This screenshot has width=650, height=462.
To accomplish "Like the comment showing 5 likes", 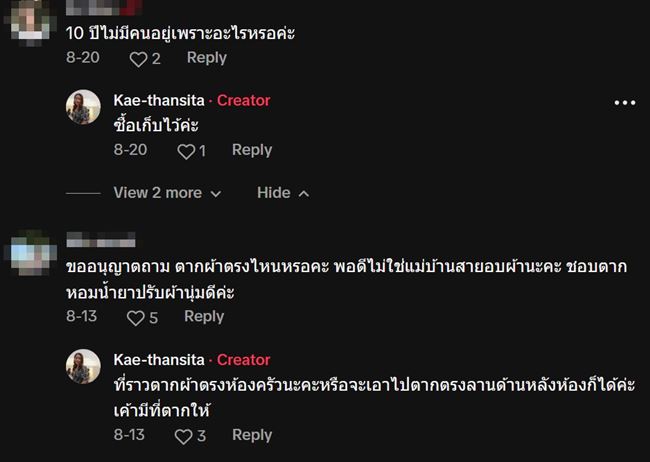I will point(135,318).
